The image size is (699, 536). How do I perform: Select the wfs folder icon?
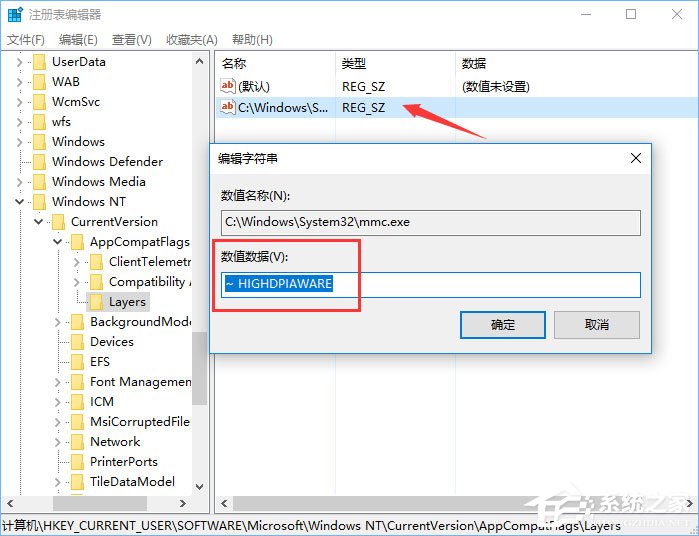click(39, 122)
